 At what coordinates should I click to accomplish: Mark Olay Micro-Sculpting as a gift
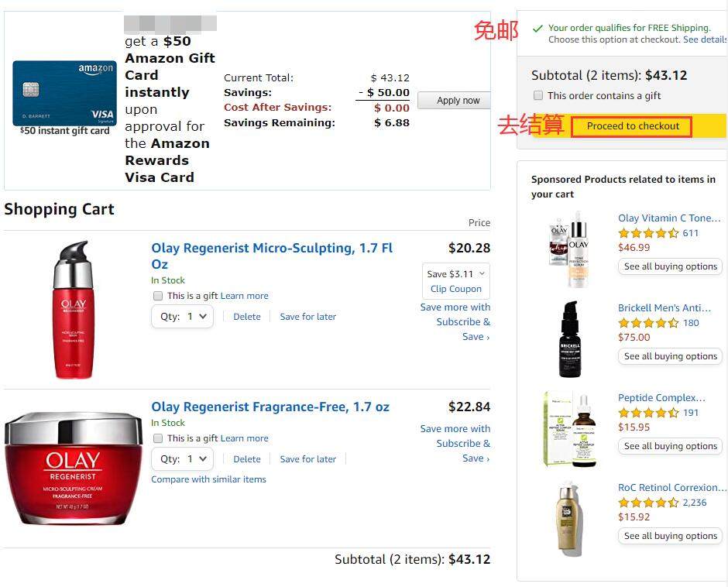158,296
